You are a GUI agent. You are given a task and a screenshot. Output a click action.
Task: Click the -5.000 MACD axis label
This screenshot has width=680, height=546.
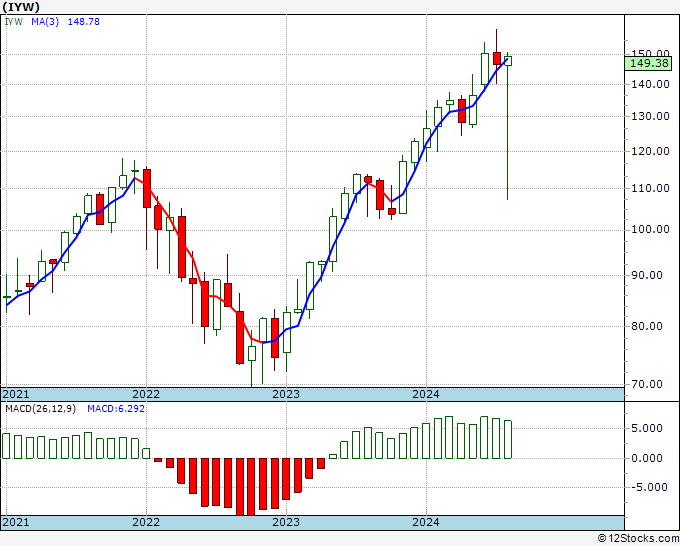point(650,487)
